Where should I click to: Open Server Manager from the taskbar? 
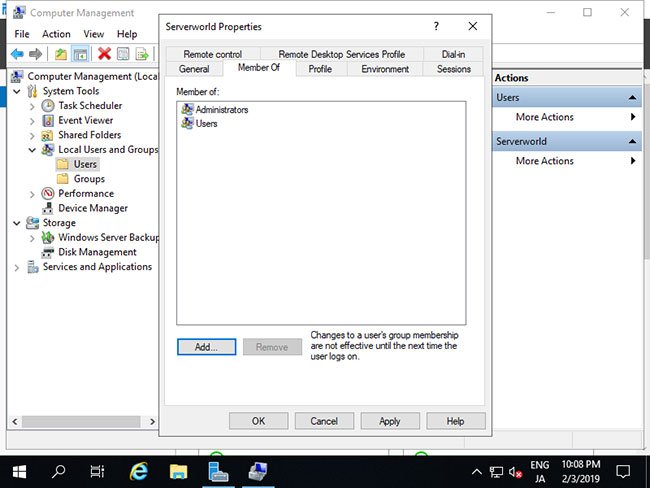(218, 472)
